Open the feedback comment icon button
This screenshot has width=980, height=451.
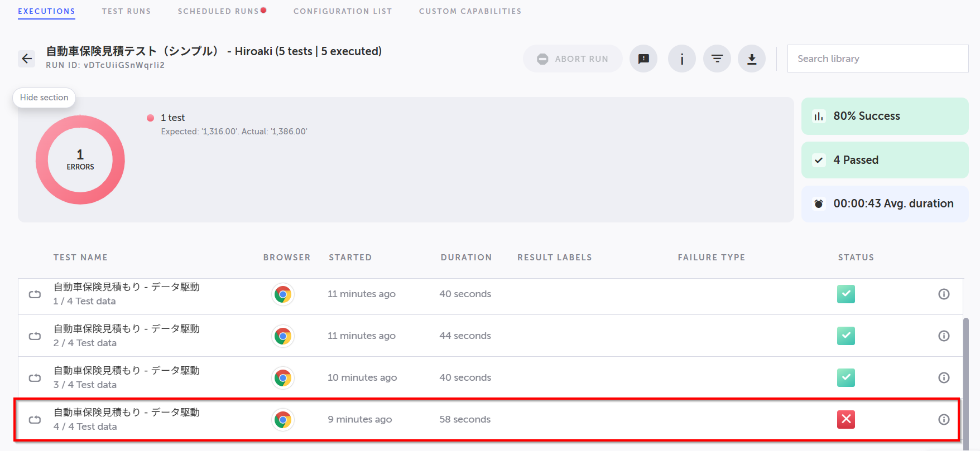pyautogui.click(x=643, y=59)
